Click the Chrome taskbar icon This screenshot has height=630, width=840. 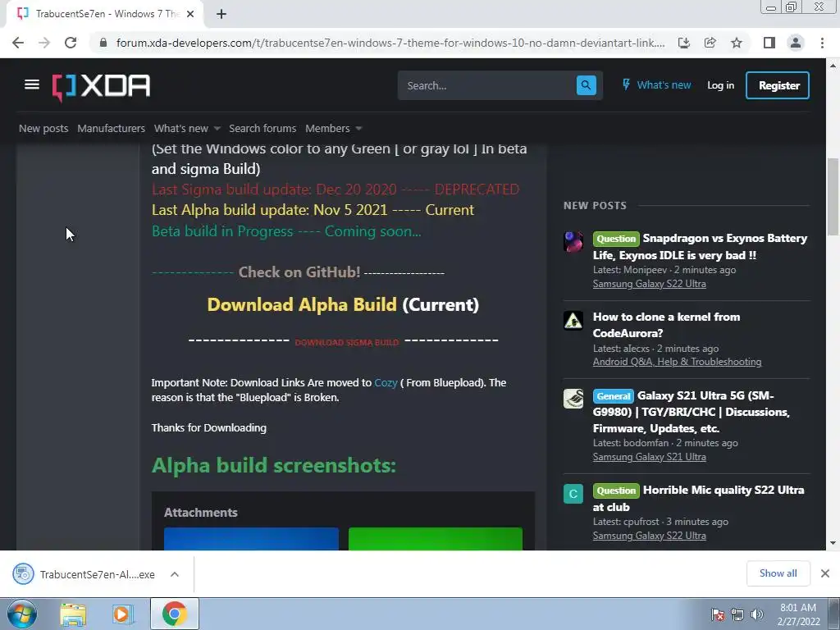coord(174,614)
